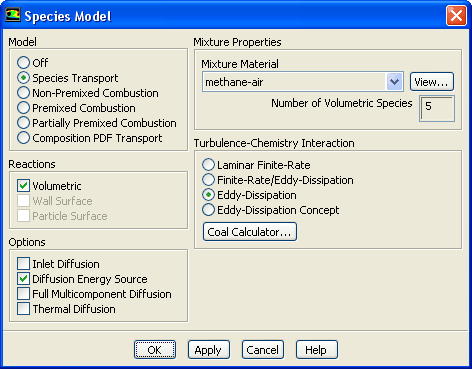Open the Mixture Material dropdown arrow
472x369 pixels.
tap(394, 82)
